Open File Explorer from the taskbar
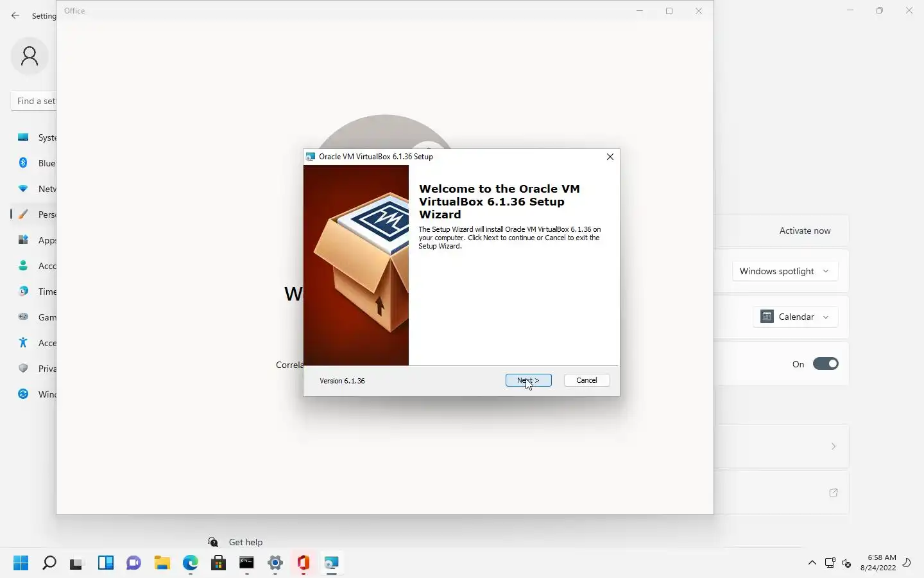The width and height of the screenshot is (924, 578). tap(162, 563)
